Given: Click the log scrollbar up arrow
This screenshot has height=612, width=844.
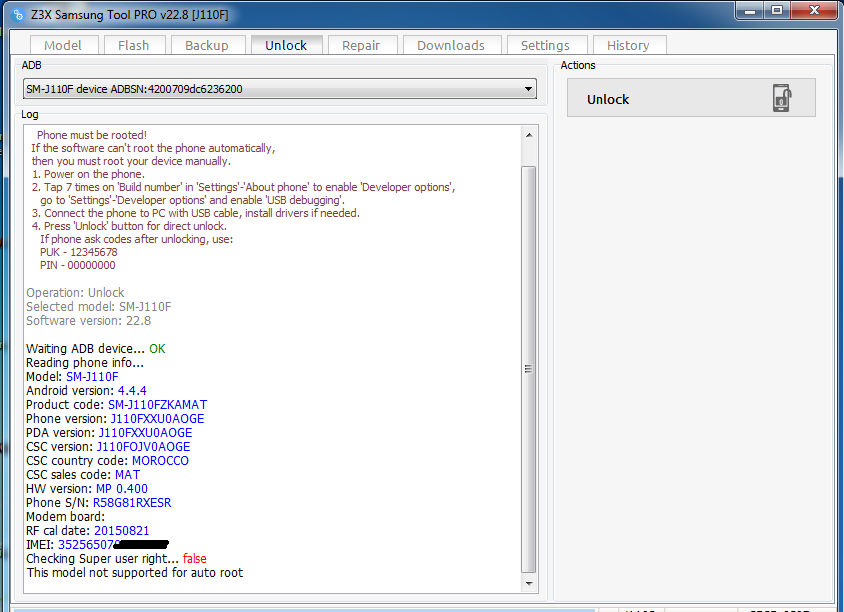Looking at the screenshot, I should click(529, 135).
